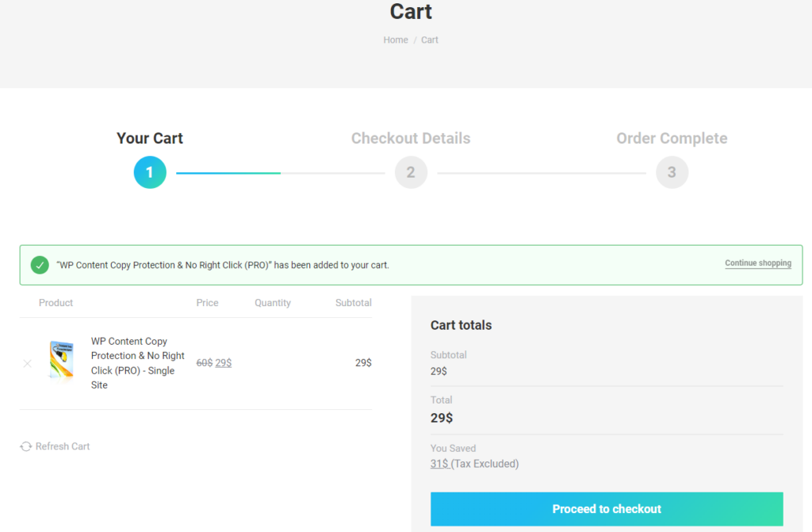Click the Cart breadcrumb item
The height and width of the screenshot is (532, 812).
pyautogui.click(x=430, y=40)
